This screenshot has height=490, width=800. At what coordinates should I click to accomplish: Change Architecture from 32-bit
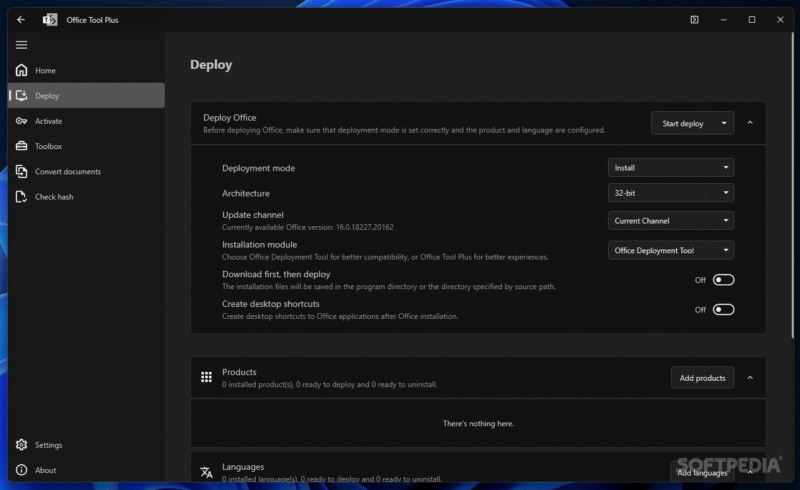(671, 193)
